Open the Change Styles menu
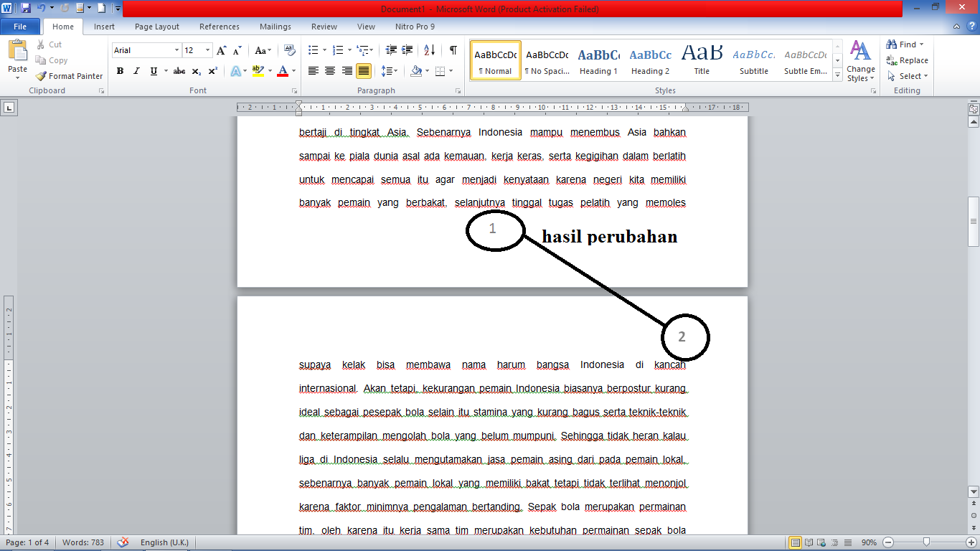The height and width of the screenshot is (551, 980). coord(860,61)
